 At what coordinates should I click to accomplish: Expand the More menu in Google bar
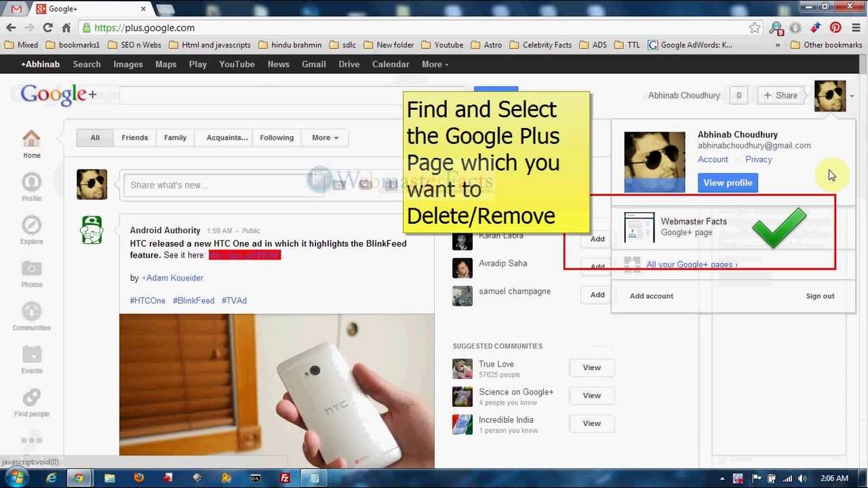tap(435, 64)
